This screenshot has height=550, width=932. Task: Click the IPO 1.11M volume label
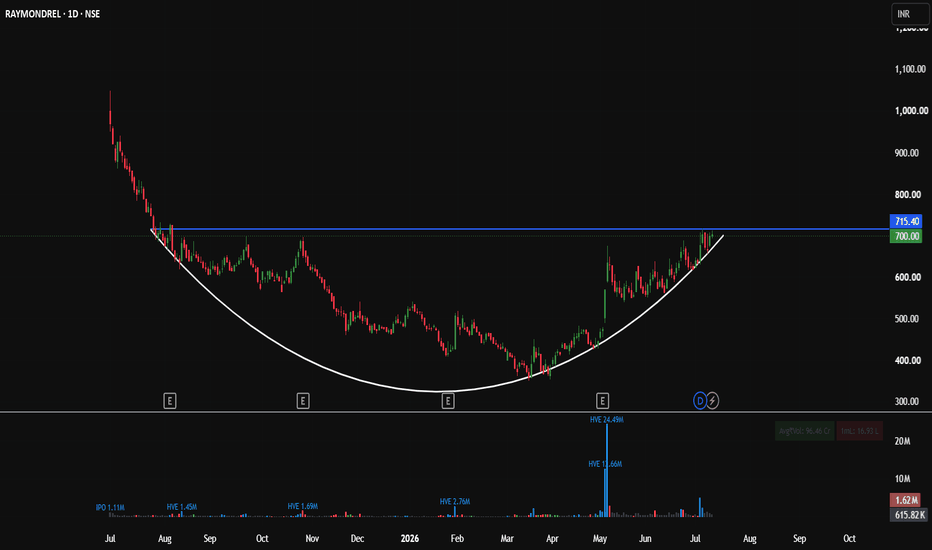pos(110,508)
